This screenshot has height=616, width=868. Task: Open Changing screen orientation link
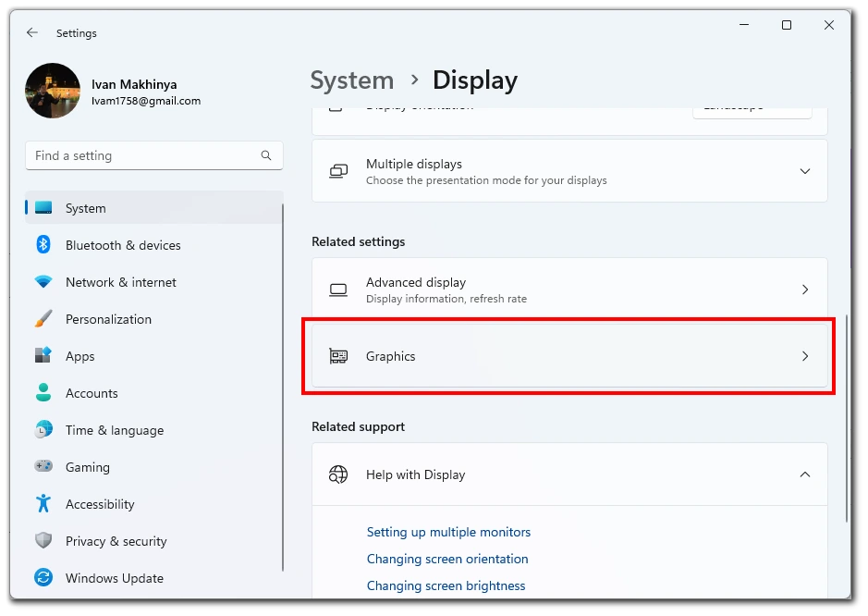point(447,559)
